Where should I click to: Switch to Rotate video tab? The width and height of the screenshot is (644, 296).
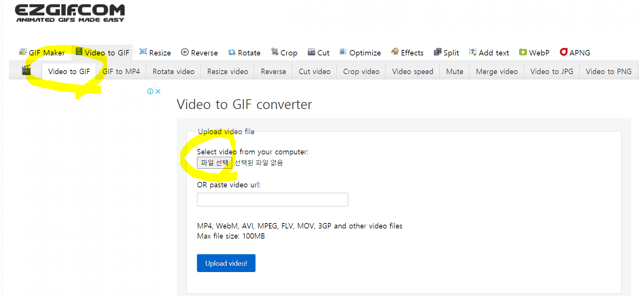point(173,71)
